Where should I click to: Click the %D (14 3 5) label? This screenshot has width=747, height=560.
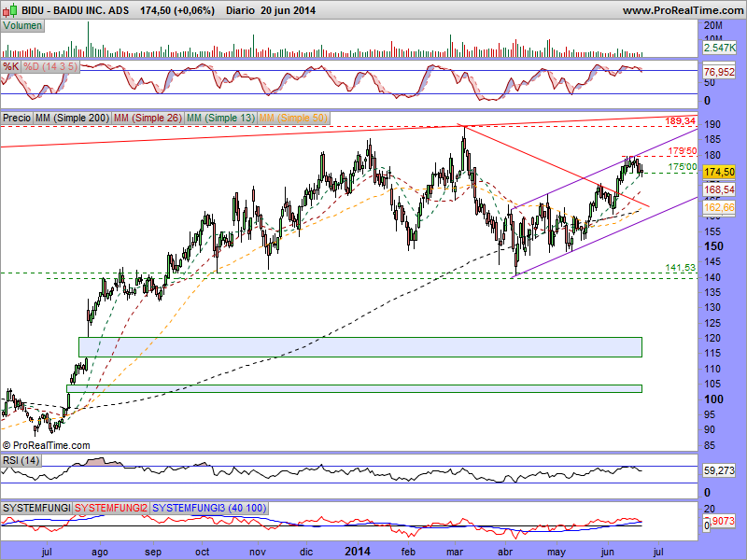click(x=50, y=66)
